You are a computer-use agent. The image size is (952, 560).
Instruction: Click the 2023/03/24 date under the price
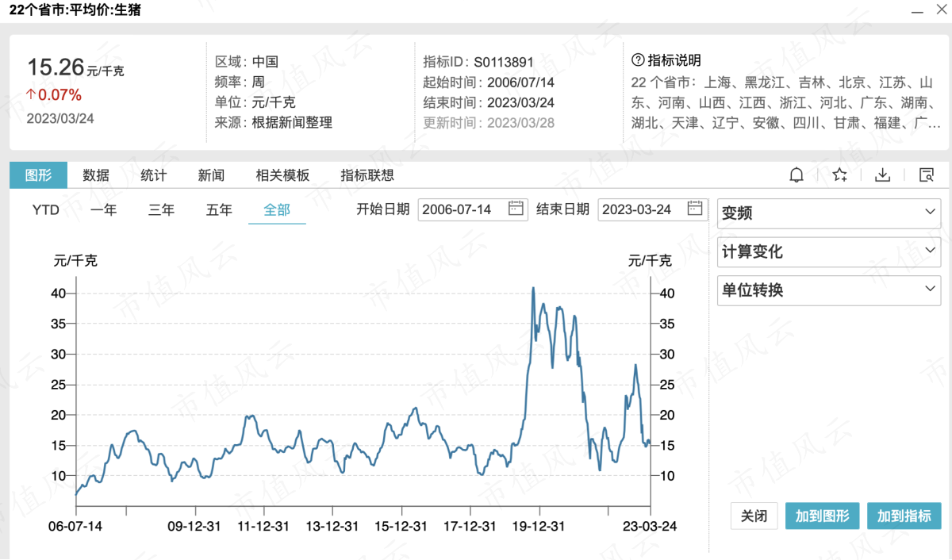tap(60, 118)
